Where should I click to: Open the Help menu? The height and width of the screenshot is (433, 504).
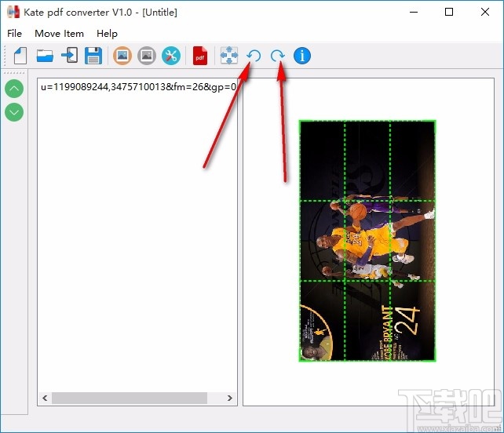click(x=107, y=34)
